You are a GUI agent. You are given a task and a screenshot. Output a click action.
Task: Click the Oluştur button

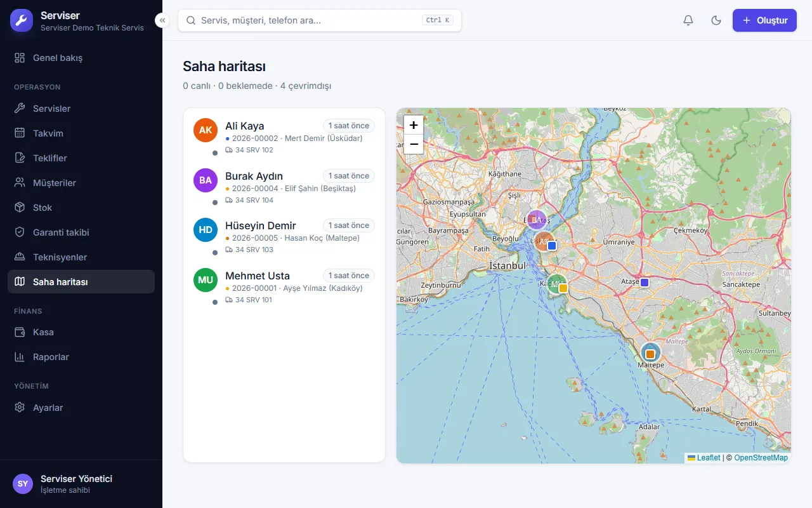click(764, 20)
